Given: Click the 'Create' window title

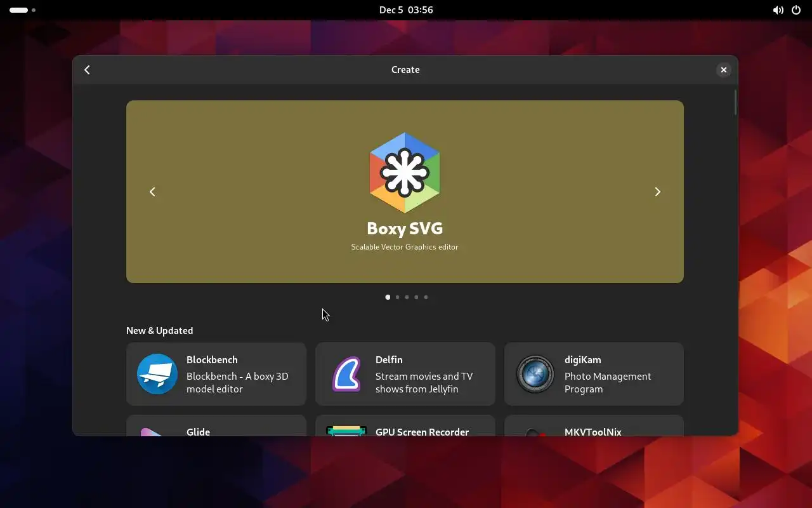Looking at the screenshot, I should pos(405,70).
